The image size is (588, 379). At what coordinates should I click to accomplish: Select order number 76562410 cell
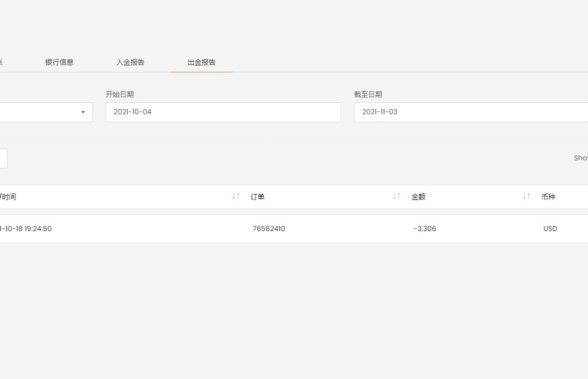pos(269,229)
